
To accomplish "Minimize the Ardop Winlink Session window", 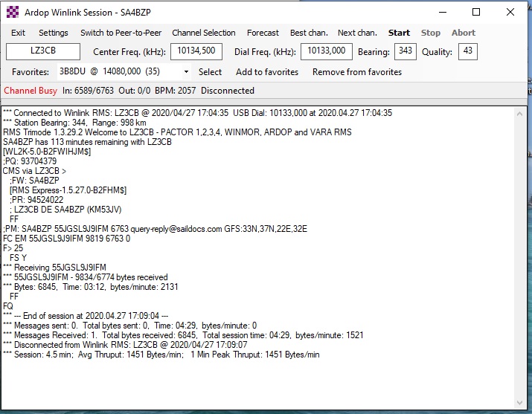I will (x=443, y=12).
